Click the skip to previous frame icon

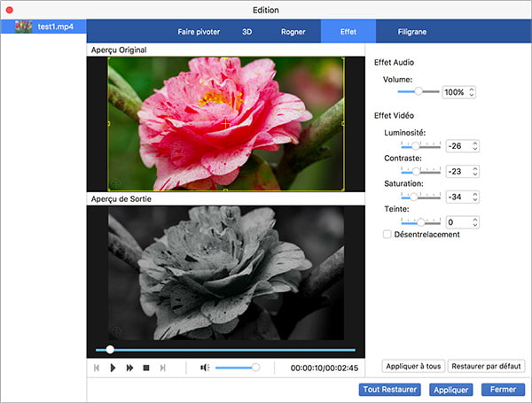point(97,368)
